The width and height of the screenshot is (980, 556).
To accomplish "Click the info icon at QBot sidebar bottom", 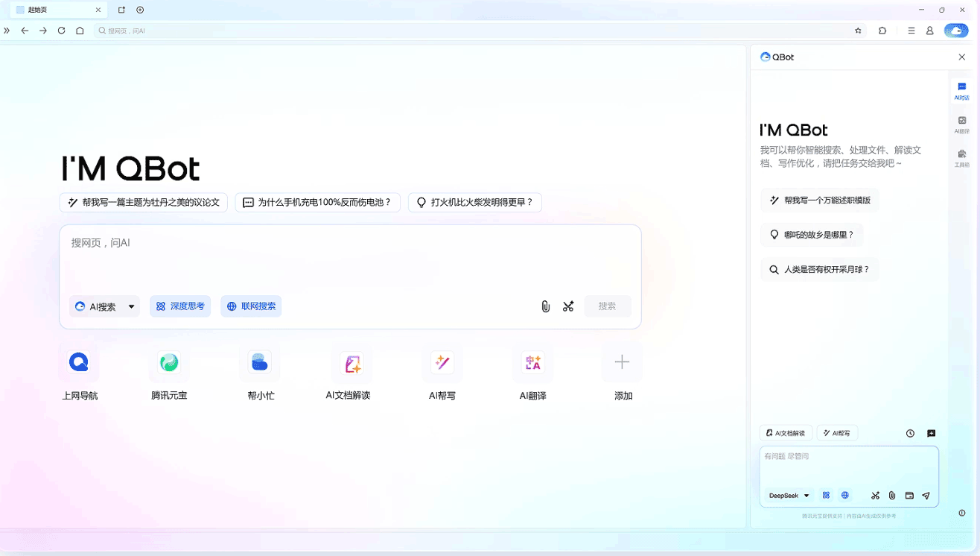I will [962, 513].
